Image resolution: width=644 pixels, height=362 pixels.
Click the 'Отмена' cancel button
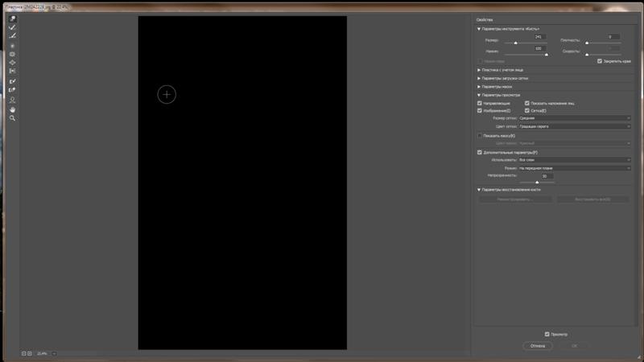538,346
